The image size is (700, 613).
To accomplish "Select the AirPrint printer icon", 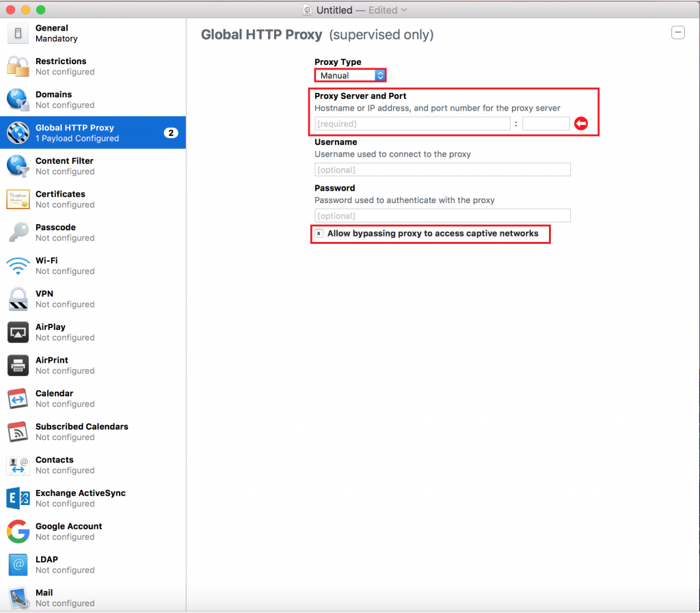I will click(x=18, y=366).
